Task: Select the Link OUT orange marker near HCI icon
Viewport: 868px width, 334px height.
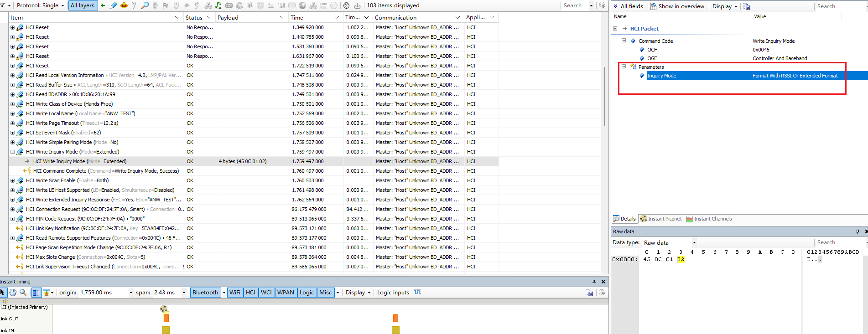Action: 166,319
